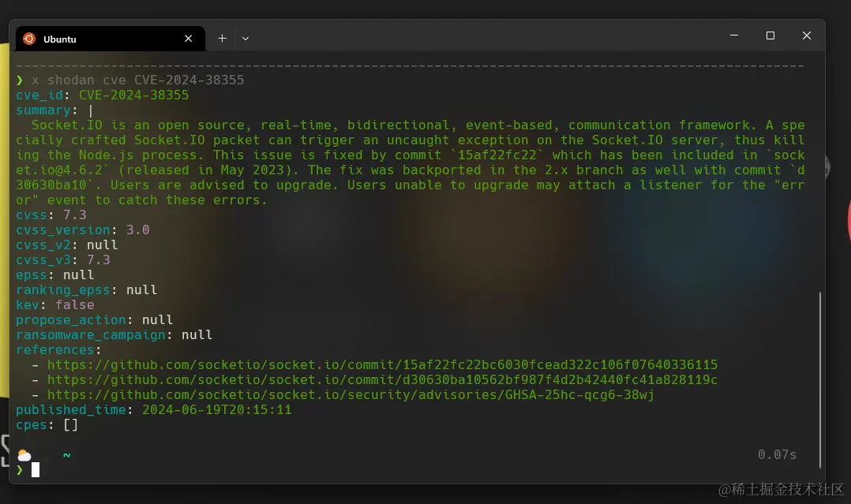Click the partly-cloudy weather emoji in the prompt
The width and height of the screenshot is (851, 504).
pos(24,454)
